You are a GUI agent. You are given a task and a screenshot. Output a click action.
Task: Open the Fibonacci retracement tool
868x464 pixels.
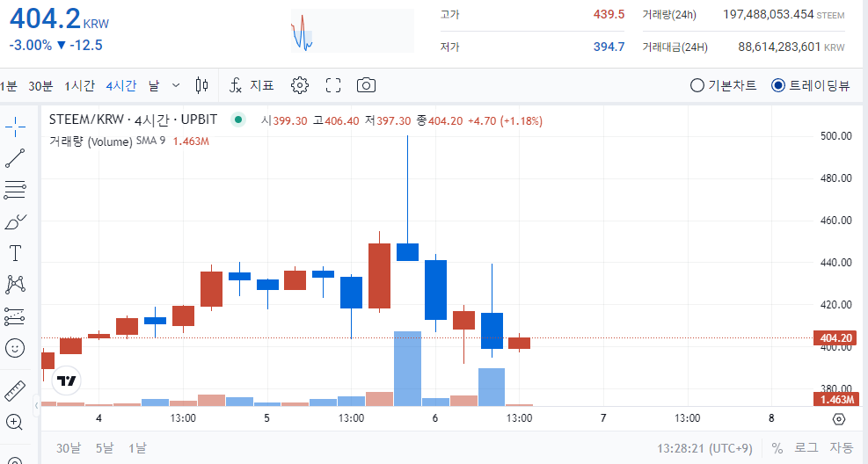coord(15,190)
